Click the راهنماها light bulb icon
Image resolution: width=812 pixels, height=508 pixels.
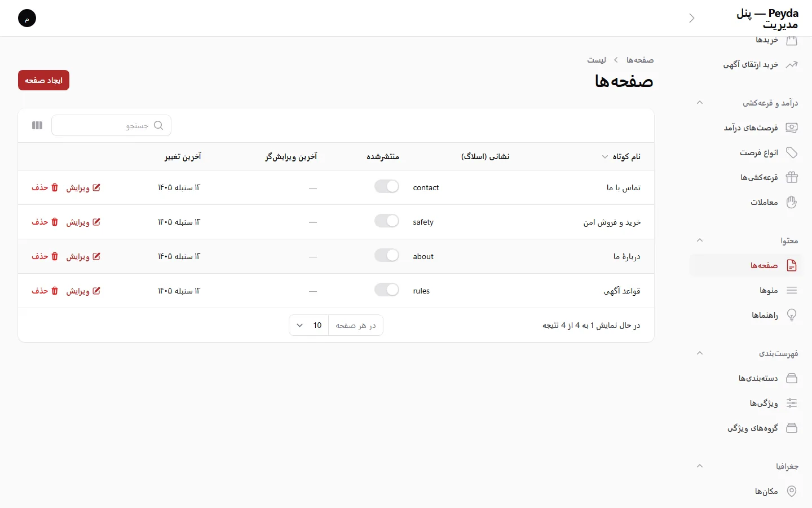click(792, 315)
